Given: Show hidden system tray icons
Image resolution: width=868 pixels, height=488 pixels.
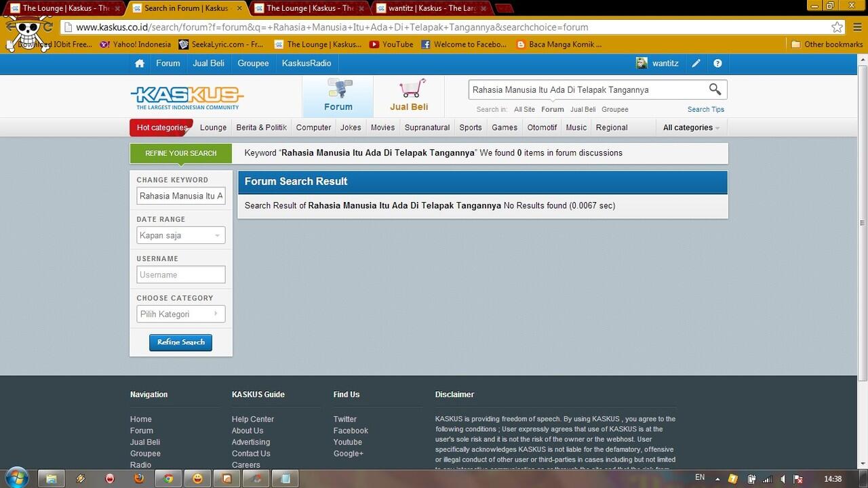Looking at the screenshot, I should point(717,479).
